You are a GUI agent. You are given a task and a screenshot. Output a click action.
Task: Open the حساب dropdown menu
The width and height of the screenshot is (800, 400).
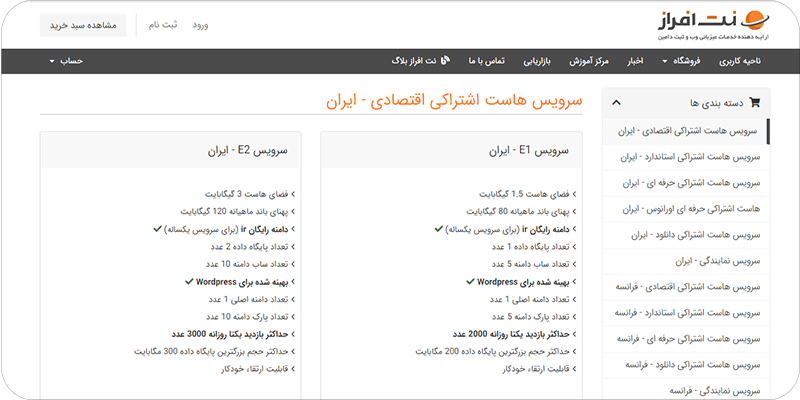(66, 61)
